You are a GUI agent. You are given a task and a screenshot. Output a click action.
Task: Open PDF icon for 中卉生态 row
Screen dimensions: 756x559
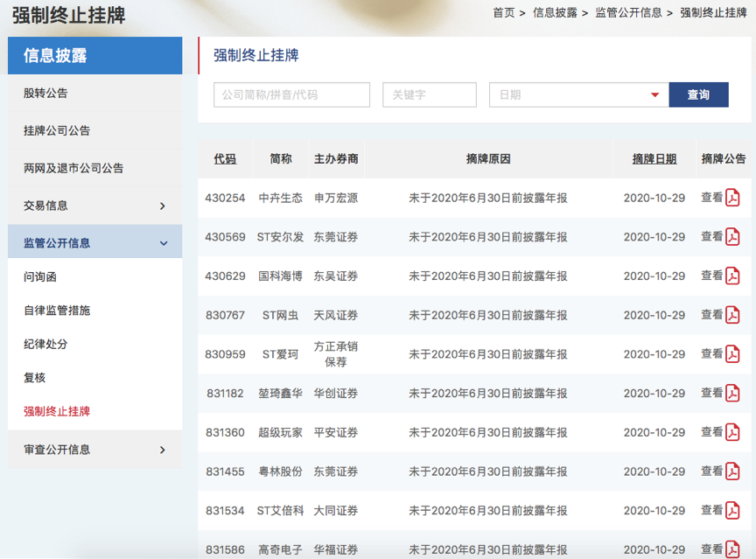point(732,198)
